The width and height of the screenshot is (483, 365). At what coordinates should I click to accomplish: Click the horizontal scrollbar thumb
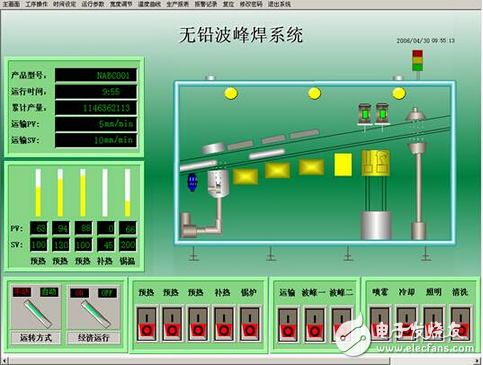tap(199, 361)
